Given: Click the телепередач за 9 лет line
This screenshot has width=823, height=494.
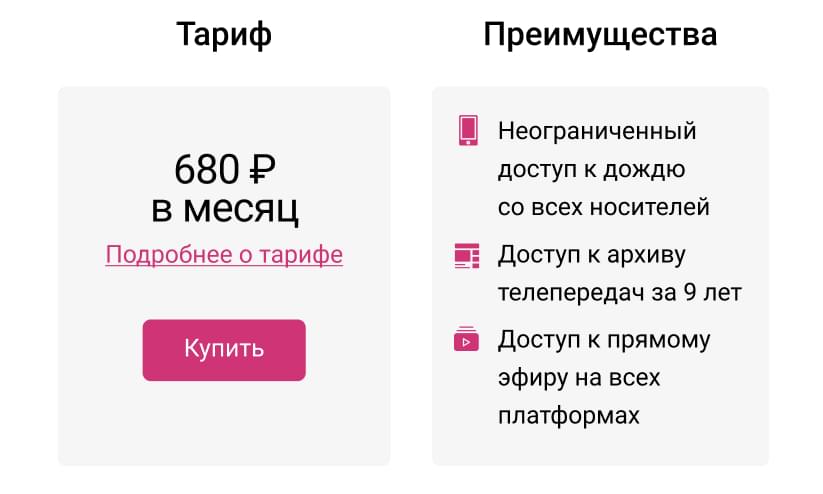Looking at the screenshot, I should [619, 292].
